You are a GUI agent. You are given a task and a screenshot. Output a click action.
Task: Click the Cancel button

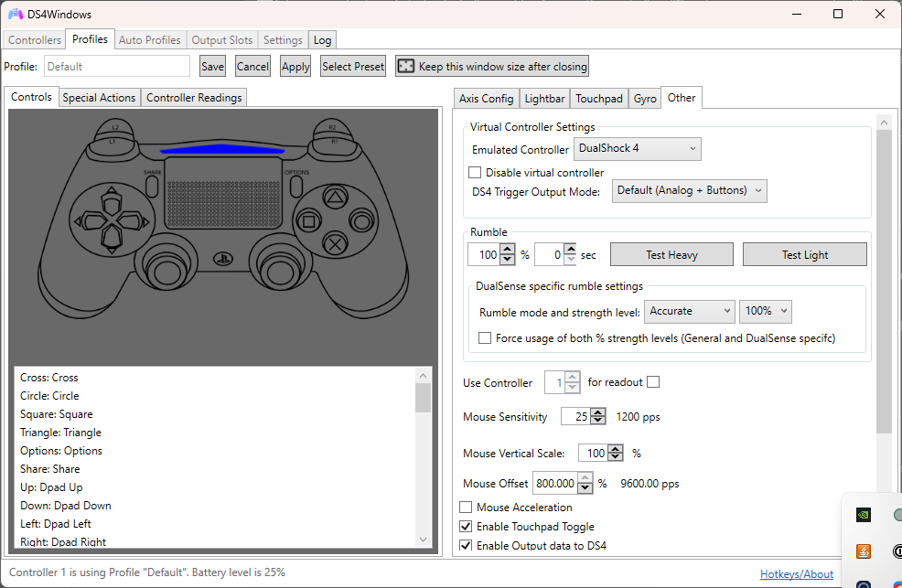(252, 66)
